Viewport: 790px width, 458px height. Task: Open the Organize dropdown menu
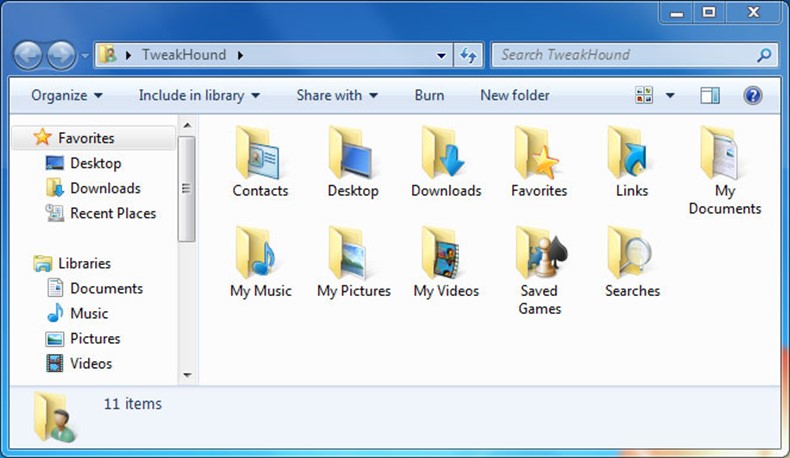(67, 95)
